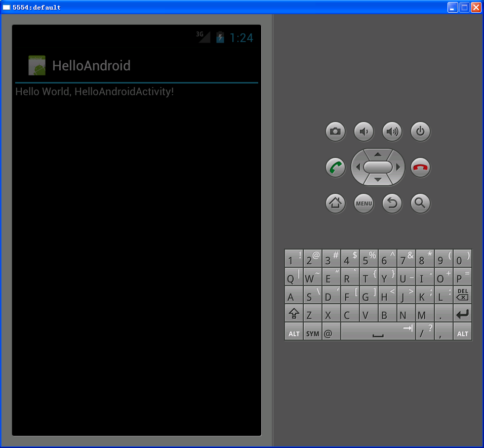Click the 1 key on emulator keyboard
This screenshot has height=448, width=484.
point(294,258)
